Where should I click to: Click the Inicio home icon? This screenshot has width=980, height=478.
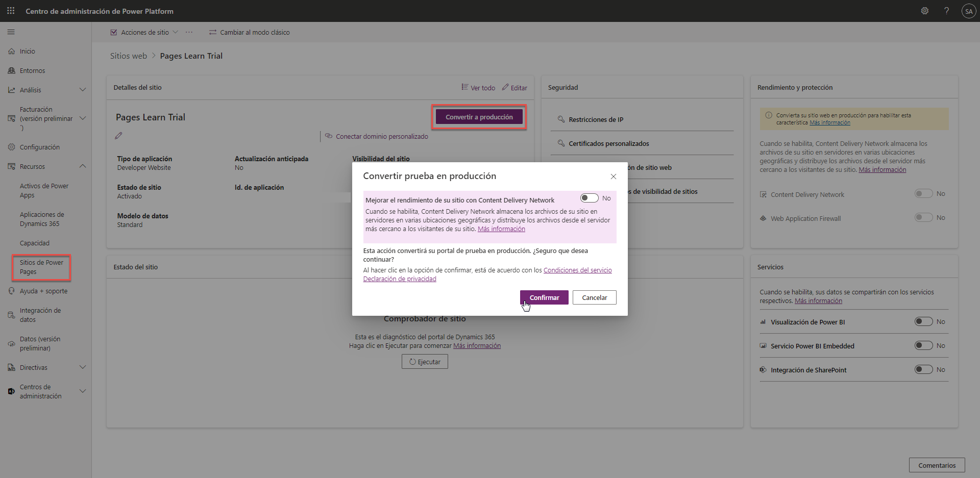pyautogui.click(x=11, y=52)
